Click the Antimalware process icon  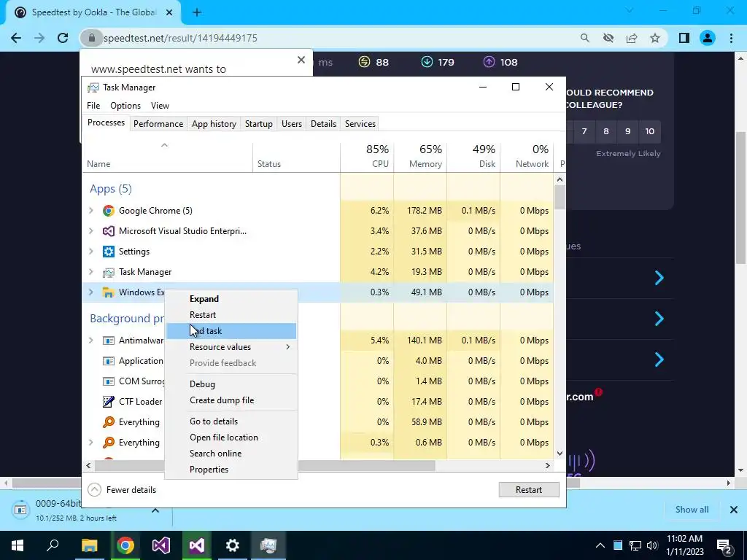(109, 341)
